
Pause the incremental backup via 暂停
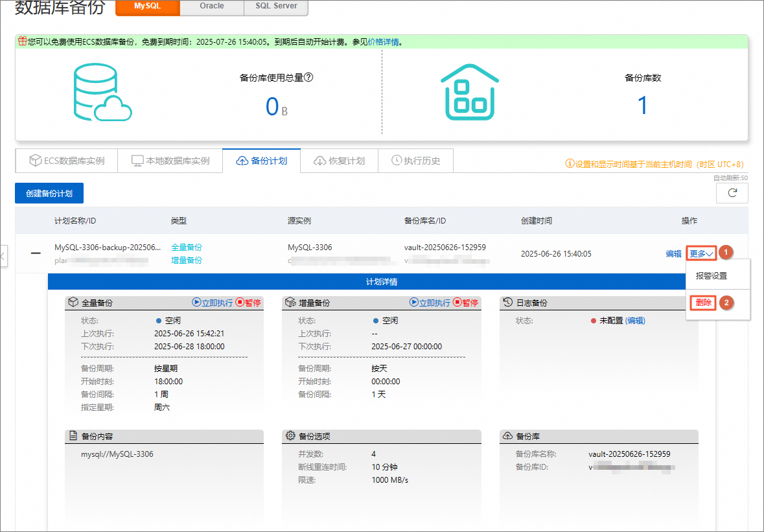coord(465,303)
